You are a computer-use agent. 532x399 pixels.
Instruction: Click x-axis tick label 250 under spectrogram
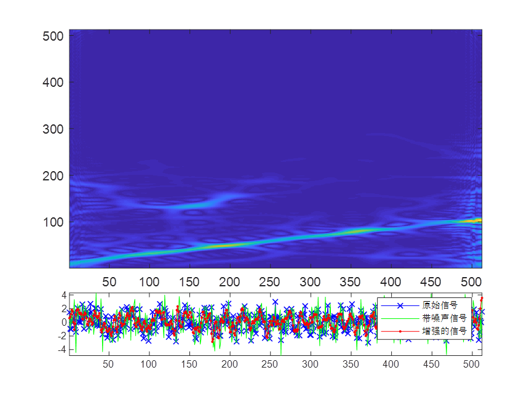[x=269, y=282]
